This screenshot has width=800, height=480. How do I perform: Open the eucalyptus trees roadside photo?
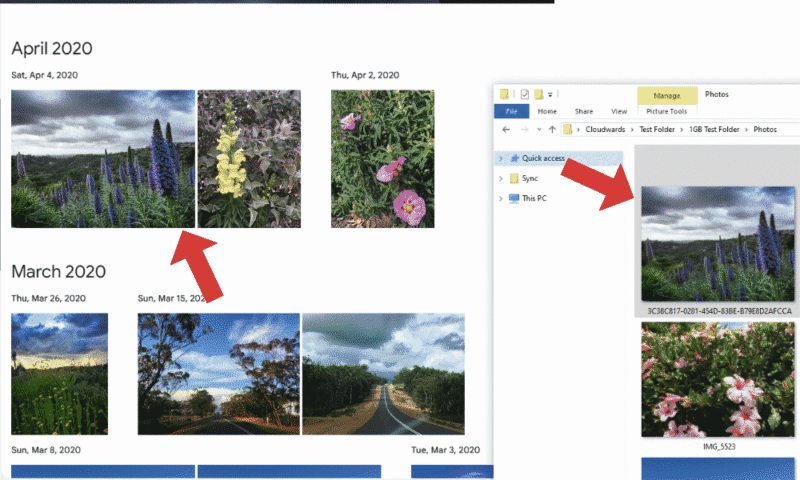(x=219, y=374)
